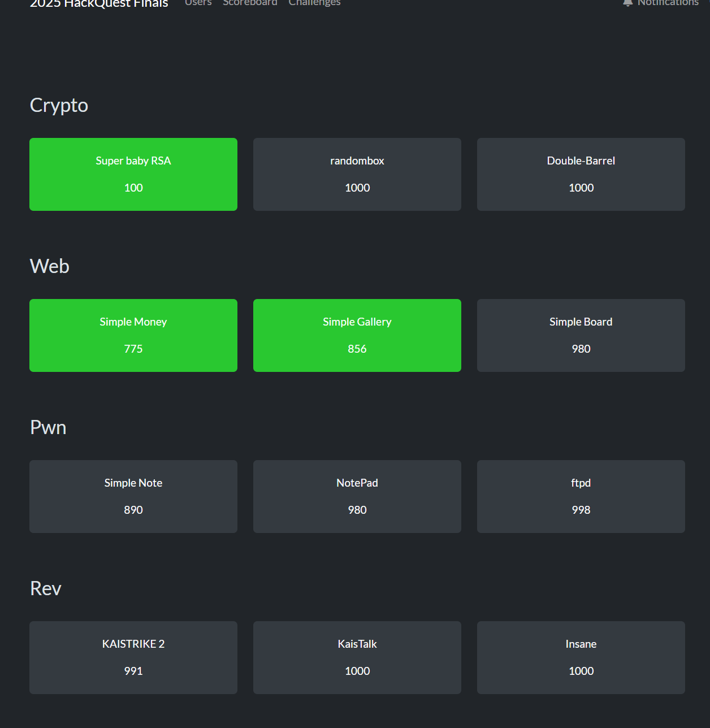Image resolution: width=710 pixels, height=728 pixels.
Task: Open the Insane challenge card
Action: coord(581,657)
